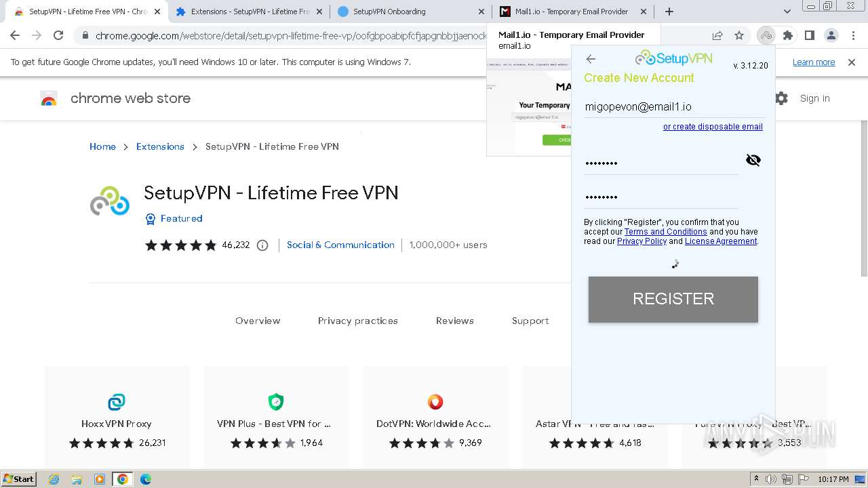
Task: Click the rating info icon
Action: point(262,245)
